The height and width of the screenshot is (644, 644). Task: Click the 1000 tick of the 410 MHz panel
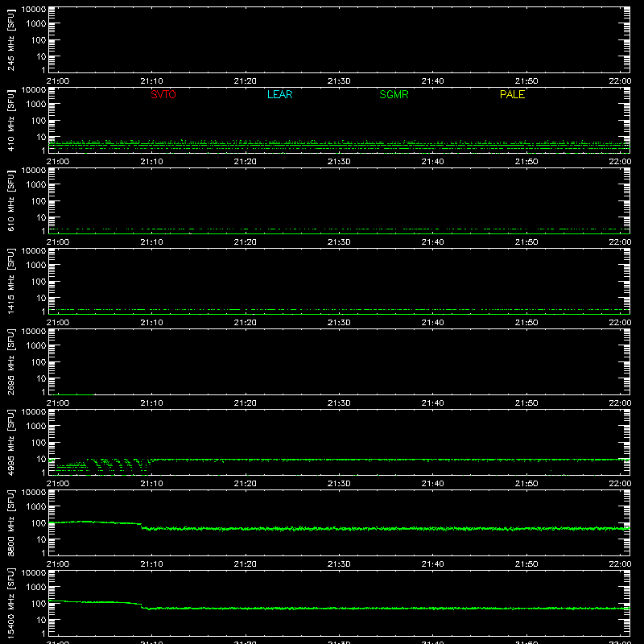click(x=36, y=105)
